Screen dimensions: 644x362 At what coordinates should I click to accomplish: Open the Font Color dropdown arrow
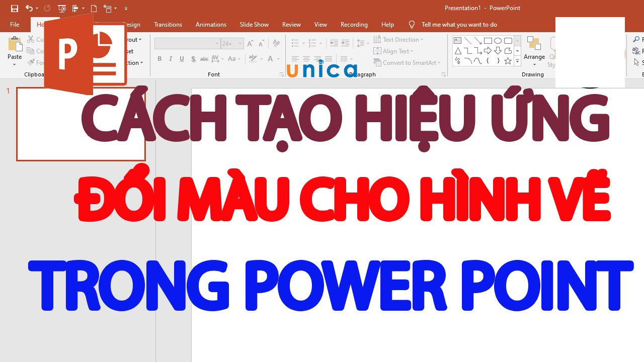click(278, 59)
